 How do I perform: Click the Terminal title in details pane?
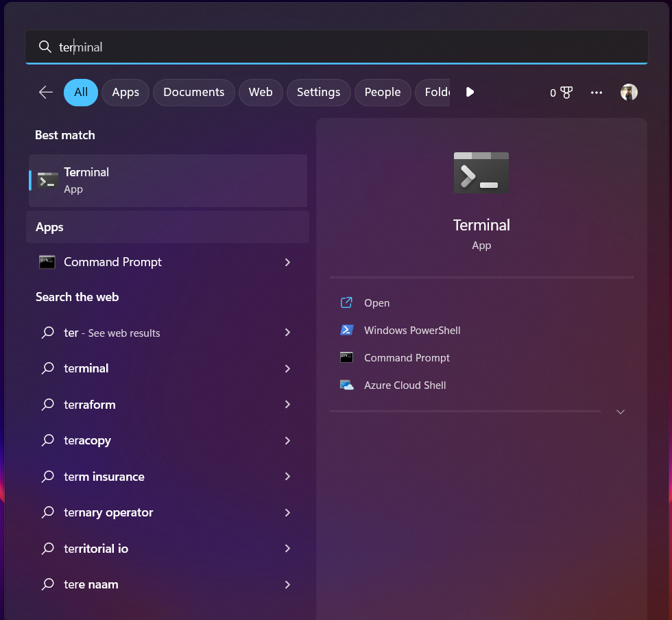(481, 225)
